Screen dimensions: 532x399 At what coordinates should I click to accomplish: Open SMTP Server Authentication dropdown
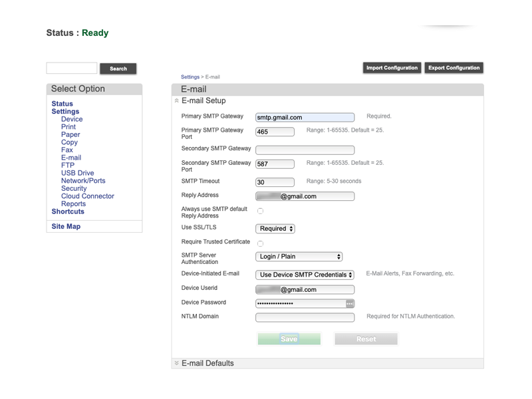299,257
